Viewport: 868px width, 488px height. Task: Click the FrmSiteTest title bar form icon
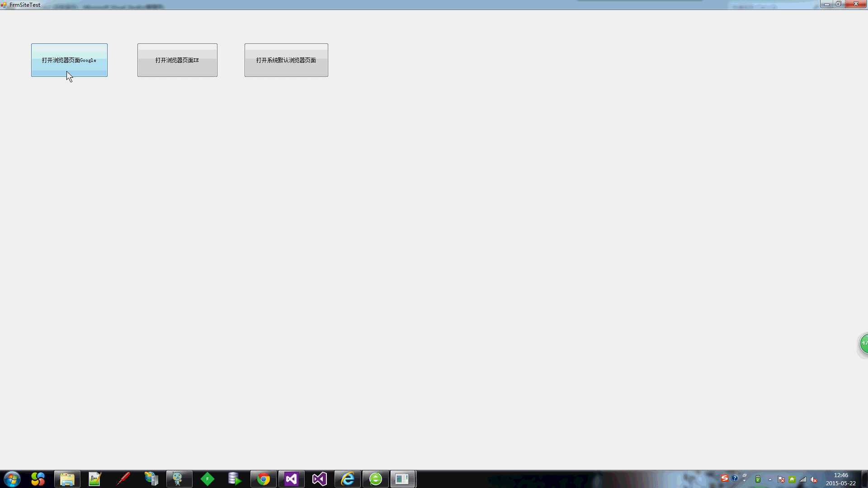[x=4, y=5]
